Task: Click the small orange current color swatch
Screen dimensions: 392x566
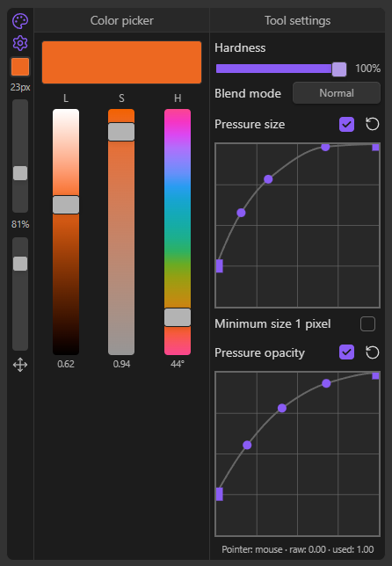Action: pyautogui.click(x=20, y=67)
